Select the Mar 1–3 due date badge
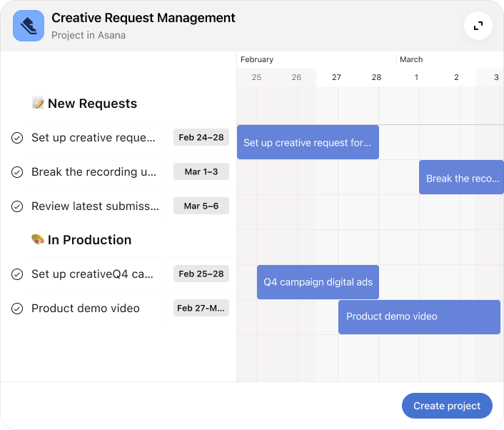The width and height of the screenshot is (504, 430). tap(201, 171)
